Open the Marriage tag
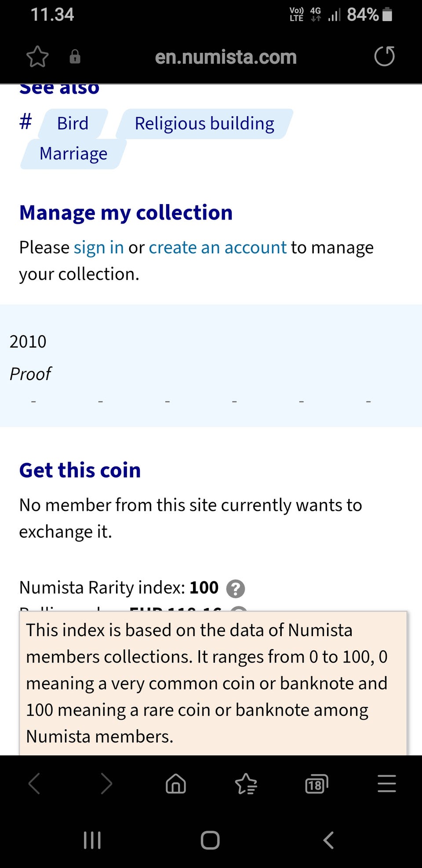Viewport: 422px width, 868px height. [x=73, y=154]
